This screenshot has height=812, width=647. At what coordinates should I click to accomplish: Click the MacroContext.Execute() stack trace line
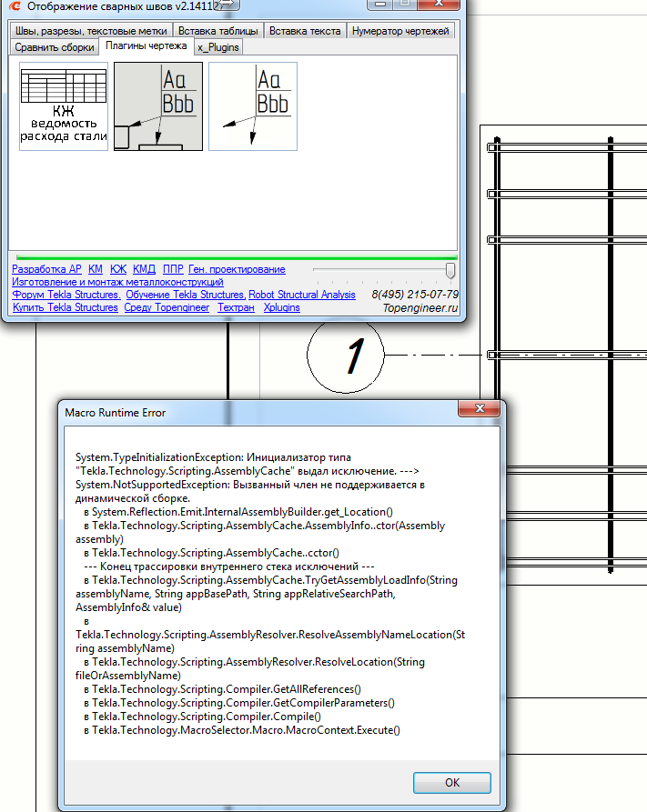242,730
